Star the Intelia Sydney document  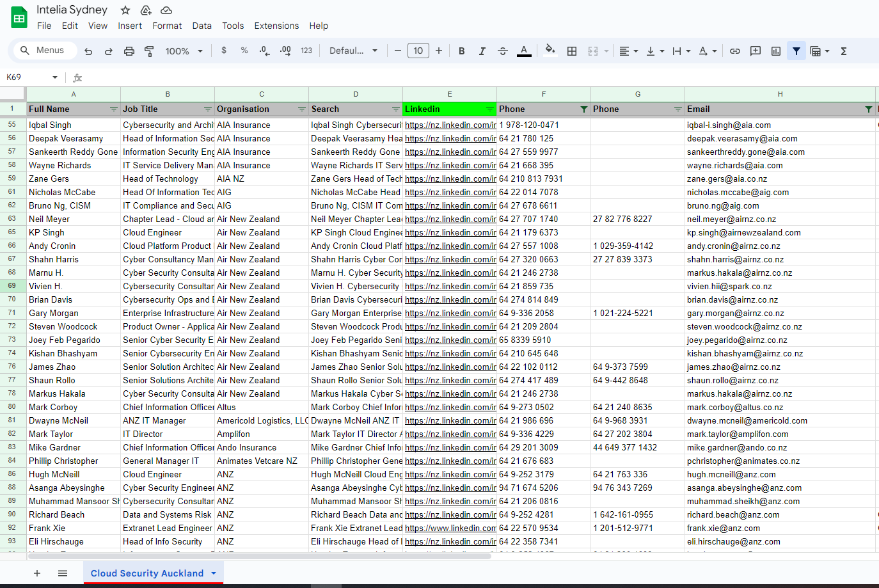coord(125,10)
